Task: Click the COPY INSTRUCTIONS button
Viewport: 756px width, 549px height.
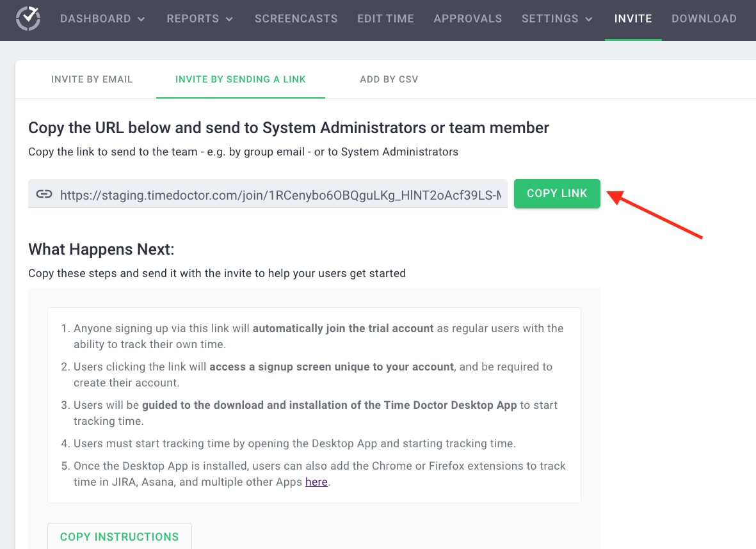Action: point(119,536)
